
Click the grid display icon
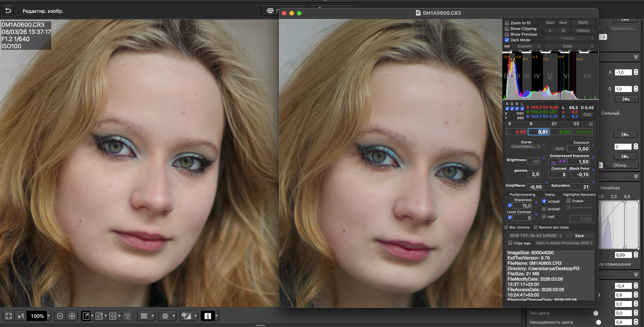[x=144, y=316]
